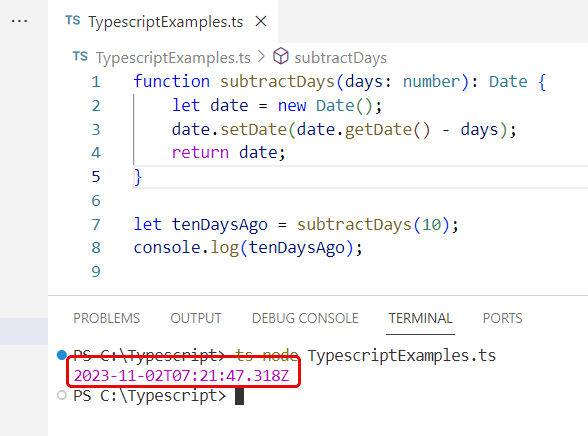Image resolution: width=588 pixels, height=436 pixels.
Task: Close the TypescriptExamples.ts editor tab
Action: click(261, 21)
